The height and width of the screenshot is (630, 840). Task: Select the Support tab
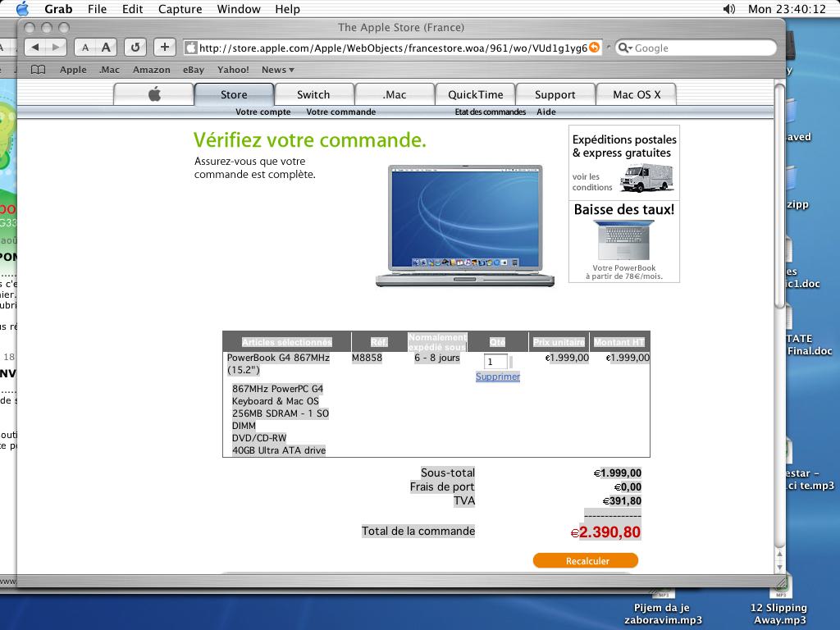coord(555,94)
